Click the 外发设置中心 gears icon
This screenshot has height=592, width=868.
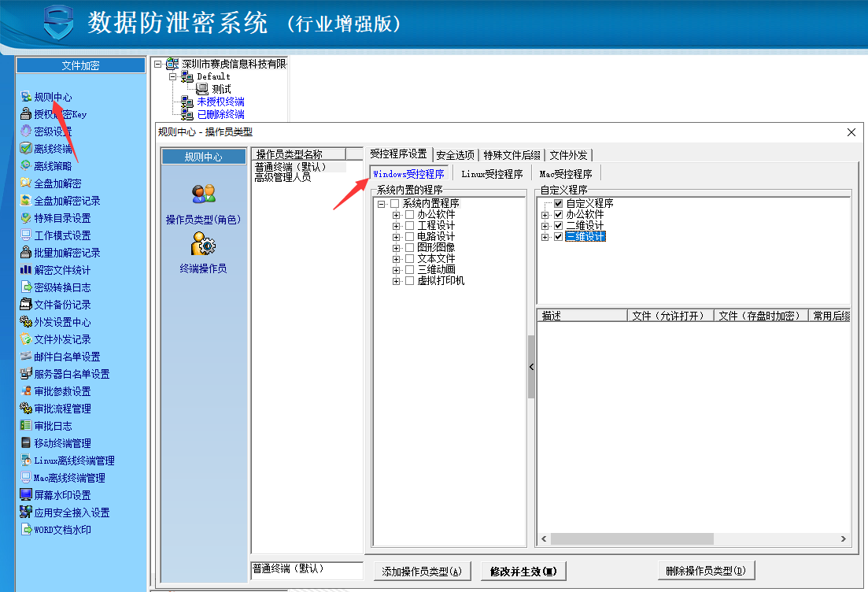[x=25, y=322]
